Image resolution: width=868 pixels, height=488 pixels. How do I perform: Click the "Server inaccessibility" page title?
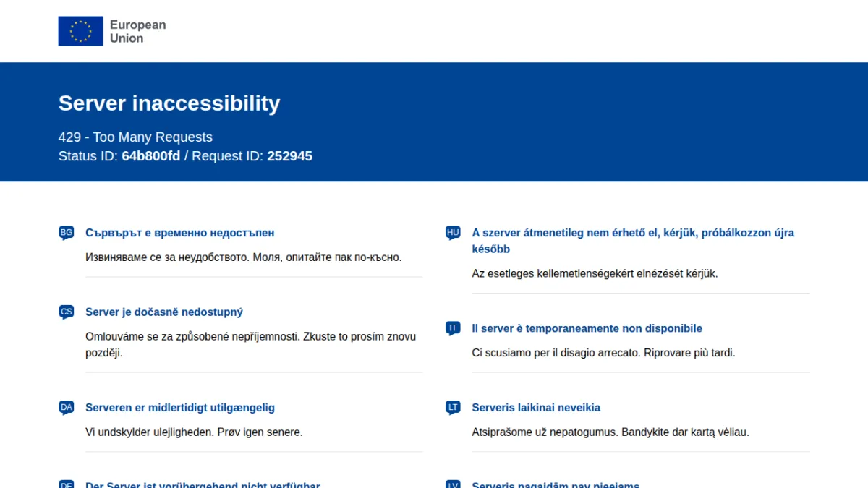click(169, 103)
